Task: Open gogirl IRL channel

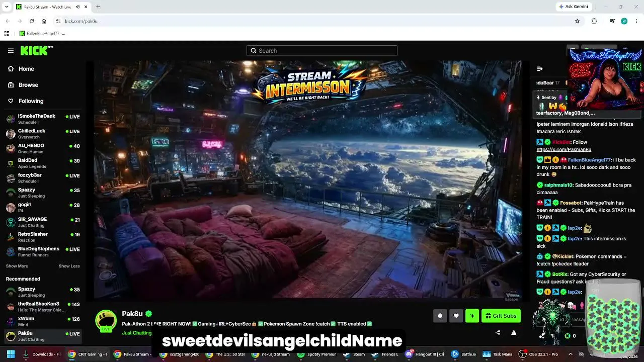Action: click(x=43, y=207)
